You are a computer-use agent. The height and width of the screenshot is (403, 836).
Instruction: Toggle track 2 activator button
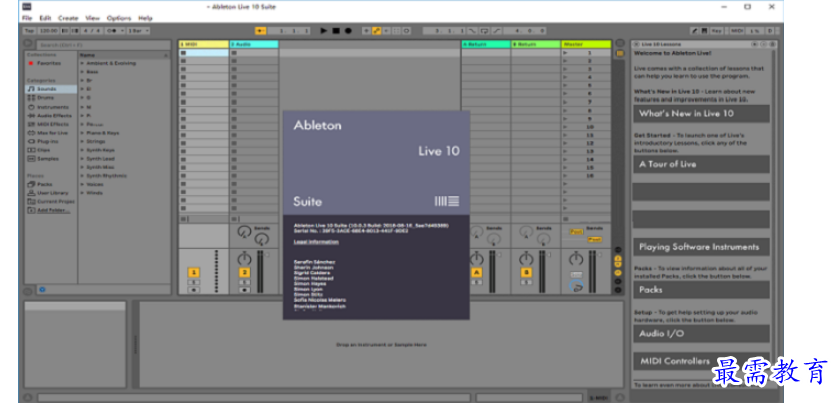[244, 272]
